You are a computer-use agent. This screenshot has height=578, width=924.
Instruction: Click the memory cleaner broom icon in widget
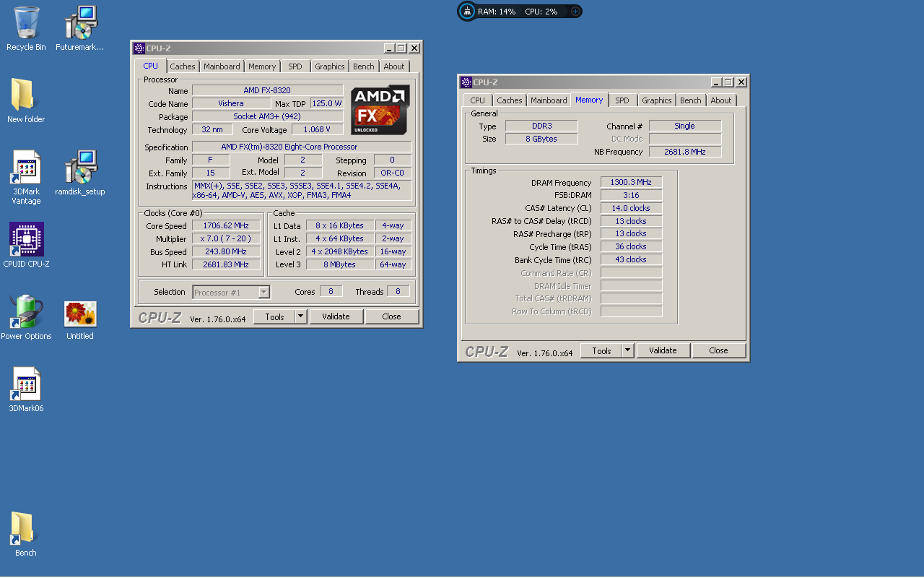pyautogui.click(x=468, y=12)
